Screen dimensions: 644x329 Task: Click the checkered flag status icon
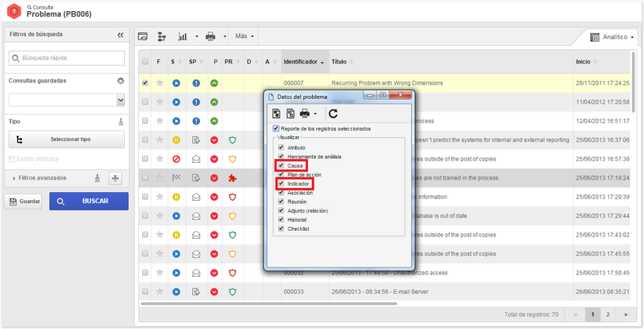tap(176, 178)
